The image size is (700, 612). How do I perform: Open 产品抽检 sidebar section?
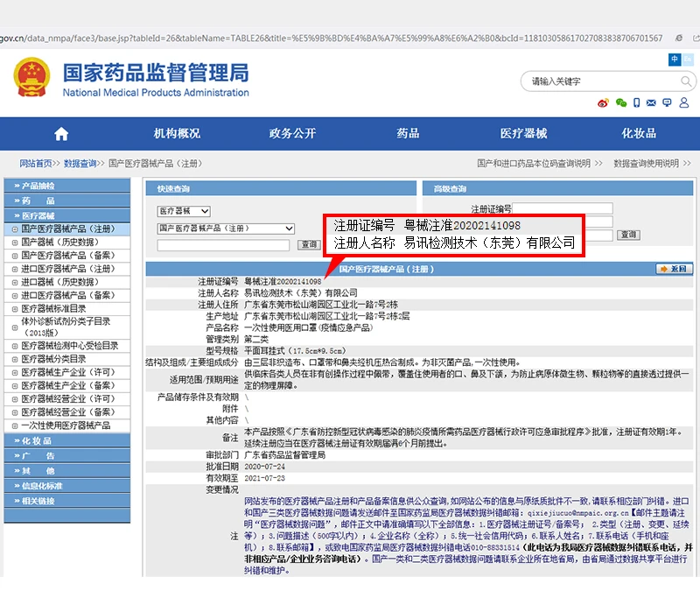[x=67, y=186]
